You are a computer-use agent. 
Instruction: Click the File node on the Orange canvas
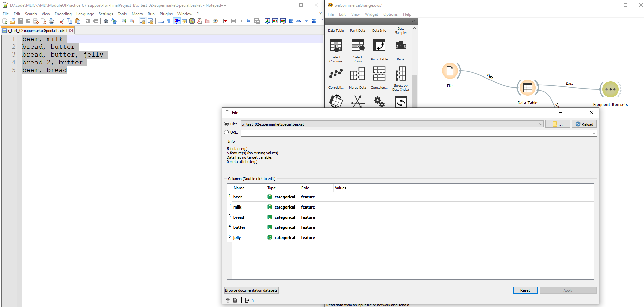[x=450, y=71]
